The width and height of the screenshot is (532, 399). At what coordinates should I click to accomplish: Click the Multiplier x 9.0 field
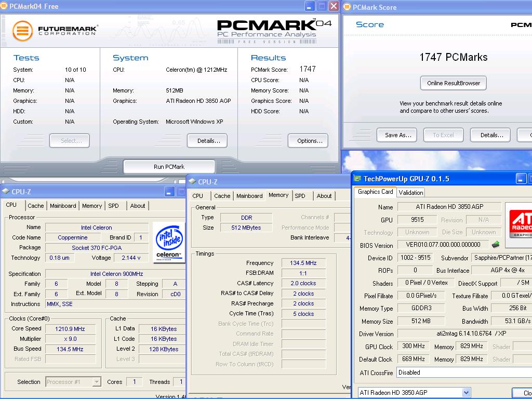coord(70,339)
